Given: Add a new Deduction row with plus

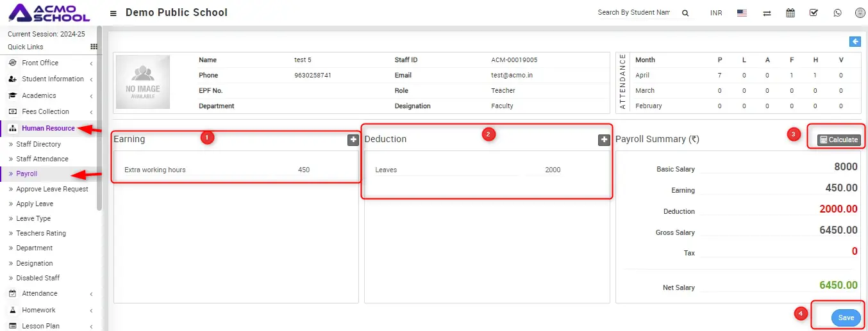Looking at the screenshot, I should pyautogui.click(x=603, y=140).
